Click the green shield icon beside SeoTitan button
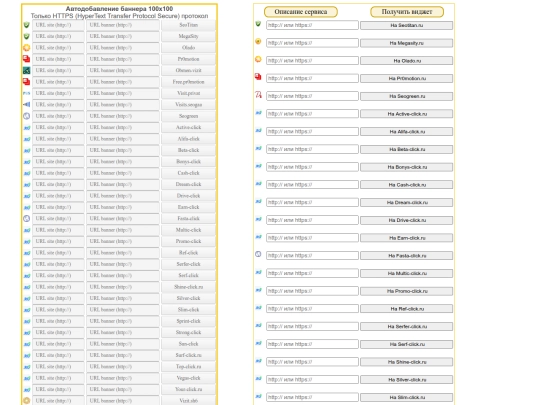 point(27,25)
